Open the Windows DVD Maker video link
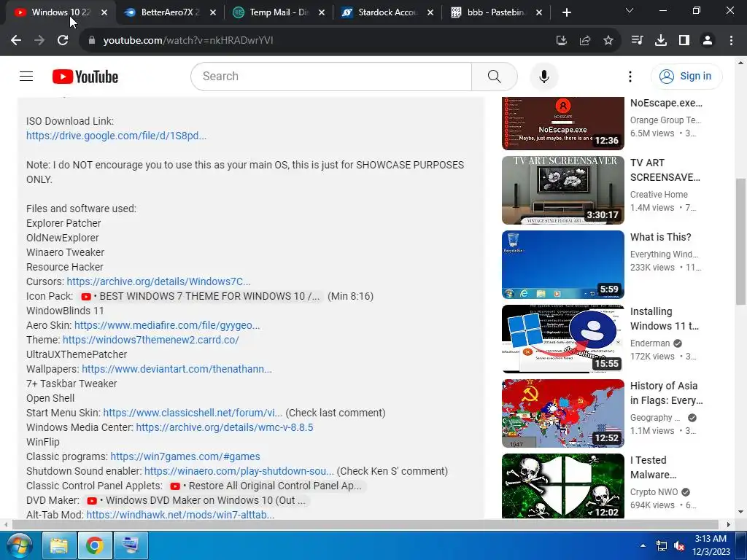 pos(196,500)
